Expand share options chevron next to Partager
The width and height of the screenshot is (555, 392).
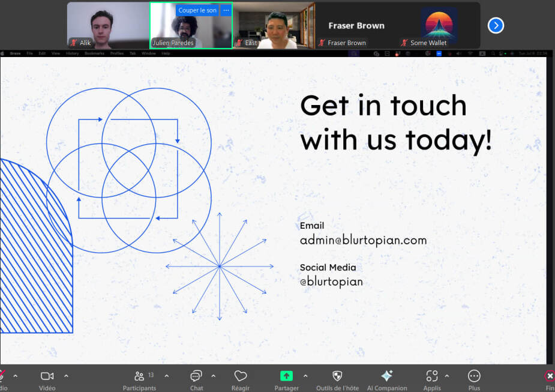(x=305, y=376)
